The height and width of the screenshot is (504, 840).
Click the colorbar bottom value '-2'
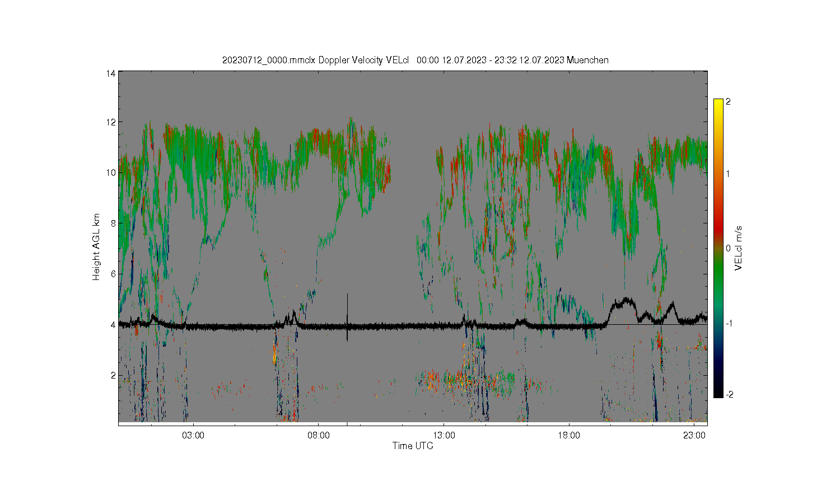click(729, 394)
